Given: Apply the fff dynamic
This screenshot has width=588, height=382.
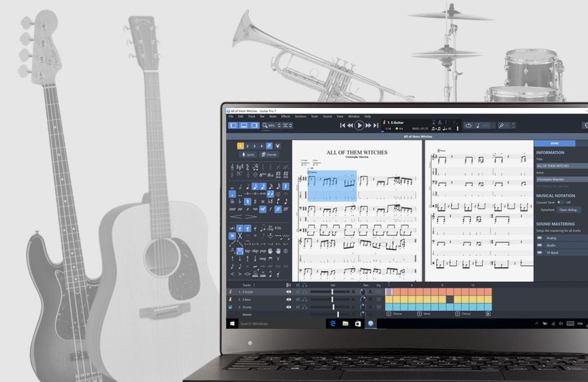Looking at the screenshot, I should point(285,209).
